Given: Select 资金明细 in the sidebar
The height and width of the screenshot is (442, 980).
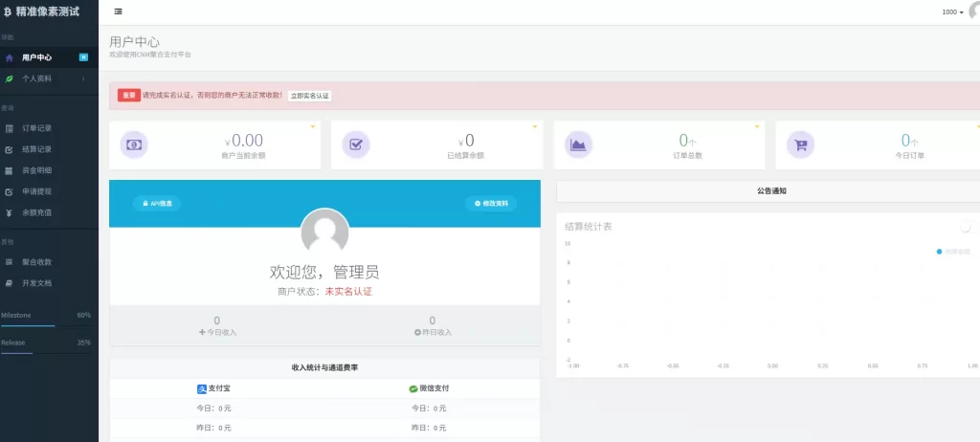Looking at the screenshot, I should pos(49,170).
